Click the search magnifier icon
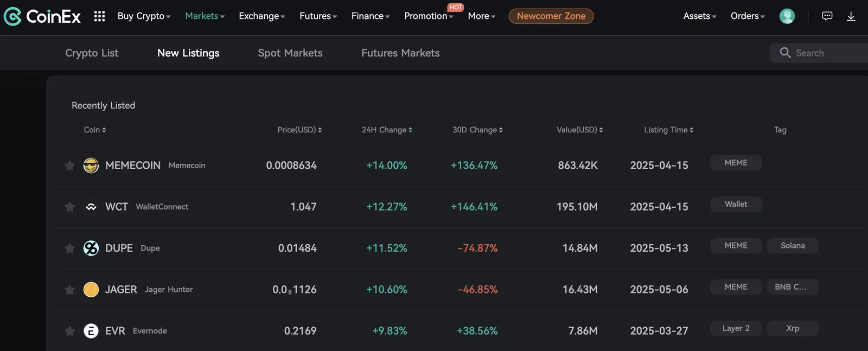The height and width of the screenshot is (351, 868). pos(785,53)
